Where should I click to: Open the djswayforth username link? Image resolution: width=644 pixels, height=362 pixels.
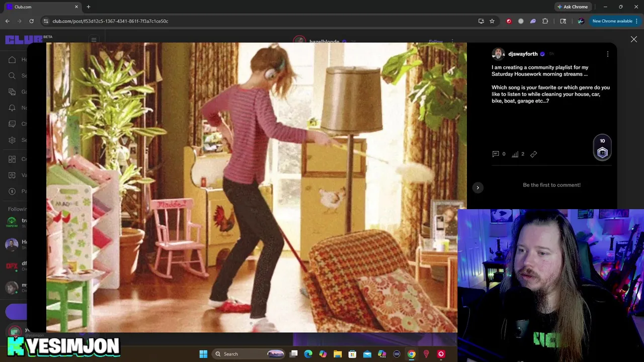pyautogui.click(x=523, y=54)
